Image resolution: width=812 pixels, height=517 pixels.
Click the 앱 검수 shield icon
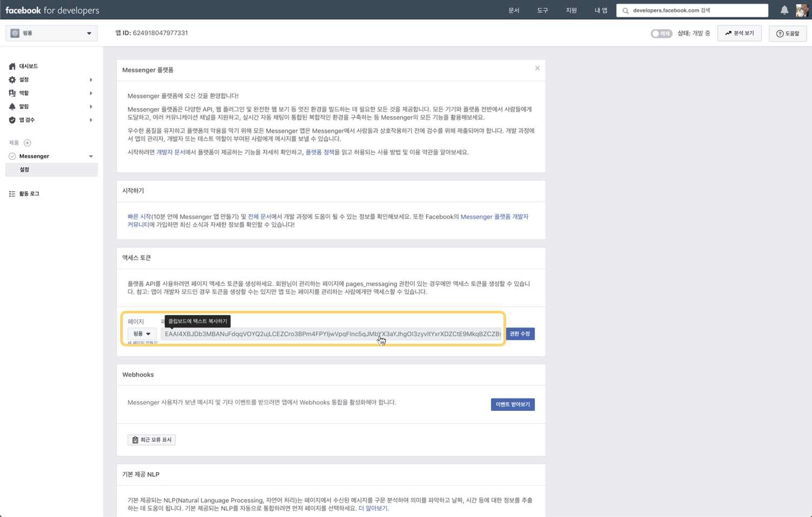point(12,120)
